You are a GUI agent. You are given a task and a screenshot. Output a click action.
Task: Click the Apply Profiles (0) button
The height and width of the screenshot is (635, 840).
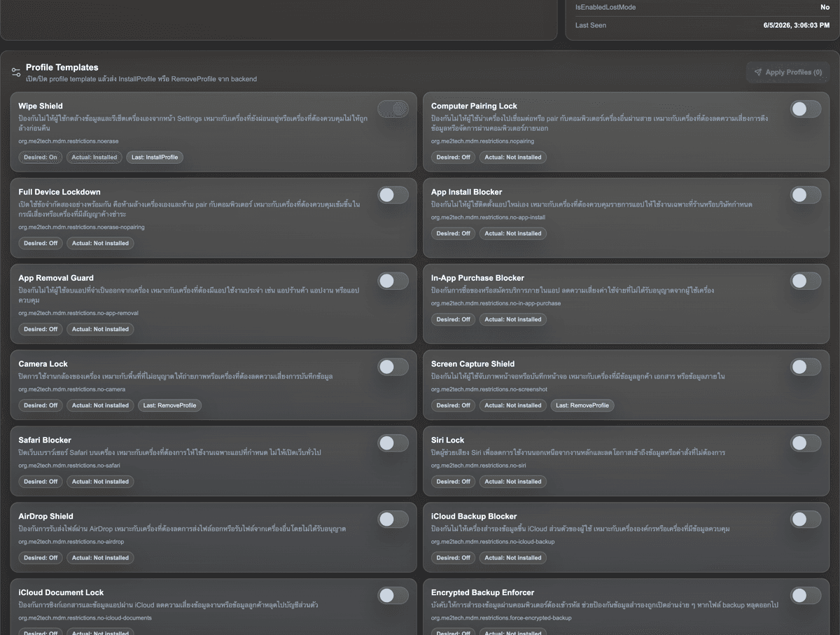787,72
